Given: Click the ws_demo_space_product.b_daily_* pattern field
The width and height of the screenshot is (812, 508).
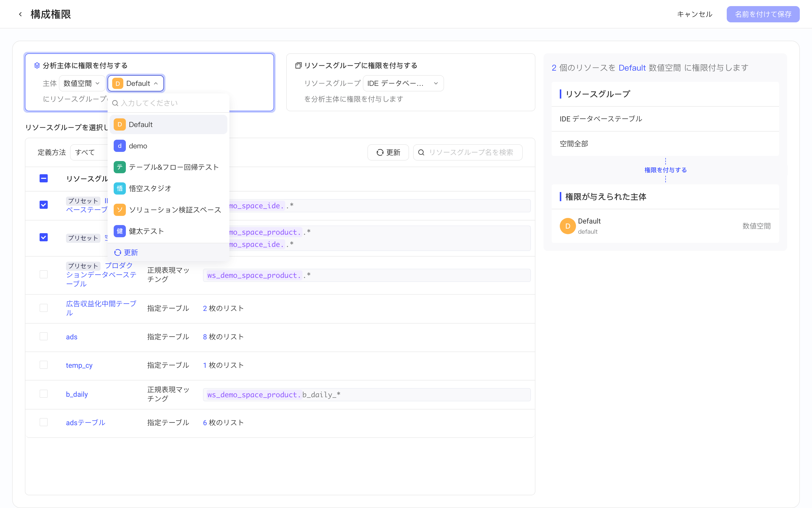Looking at the screenshot, I should pos(367,395).
